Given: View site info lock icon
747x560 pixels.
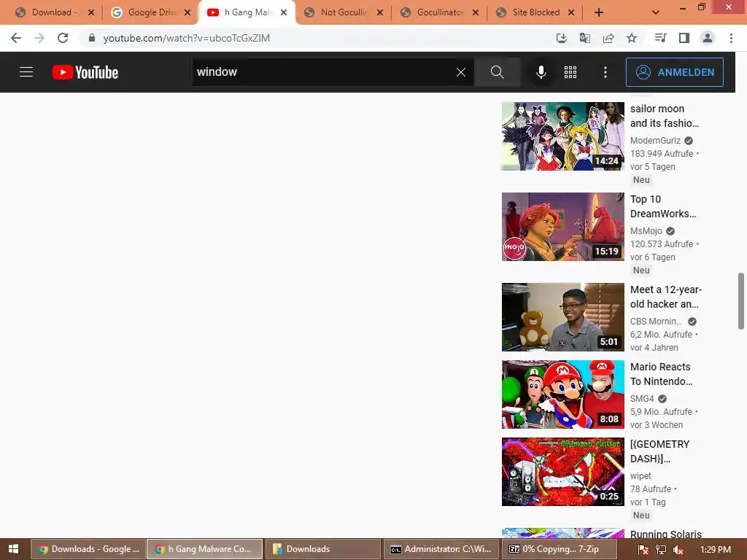Looking at the screenshot, I should tap(92, 38).
